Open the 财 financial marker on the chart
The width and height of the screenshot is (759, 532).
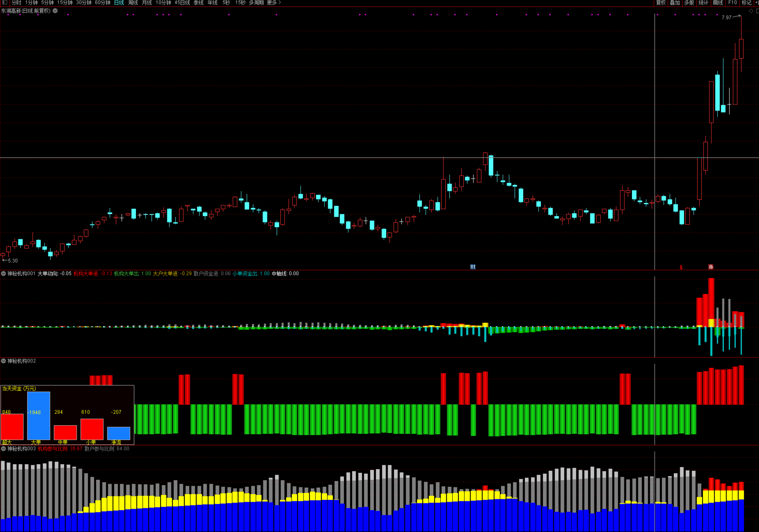click(473, 267)
